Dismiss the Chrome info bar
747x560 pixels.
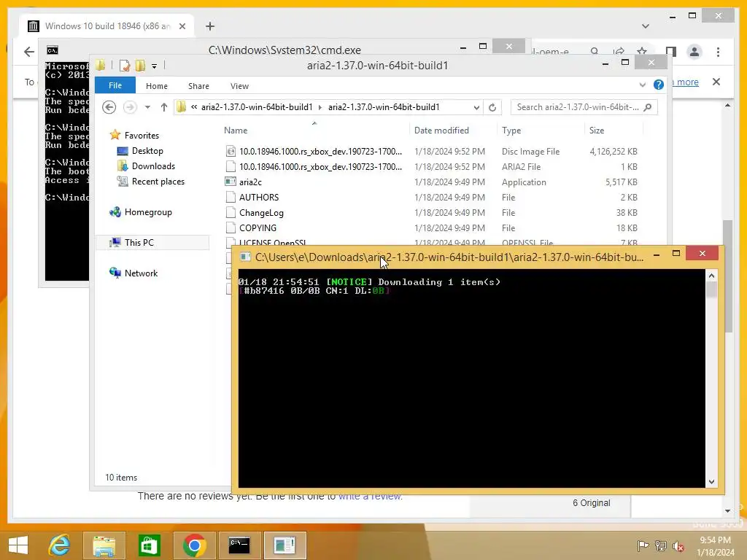[x=716, y=82]
